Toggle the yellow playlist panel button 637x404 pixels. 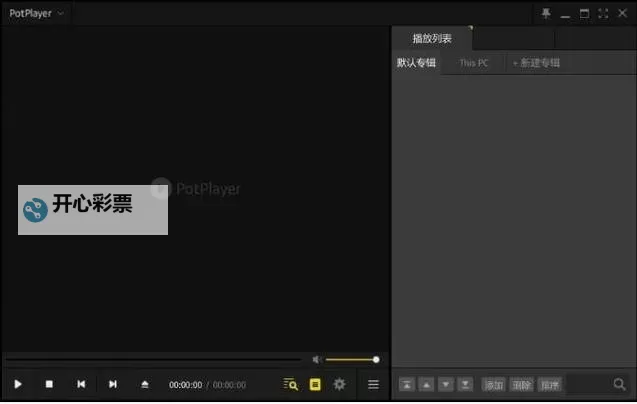pyautogui.click(x=315, y=384)
